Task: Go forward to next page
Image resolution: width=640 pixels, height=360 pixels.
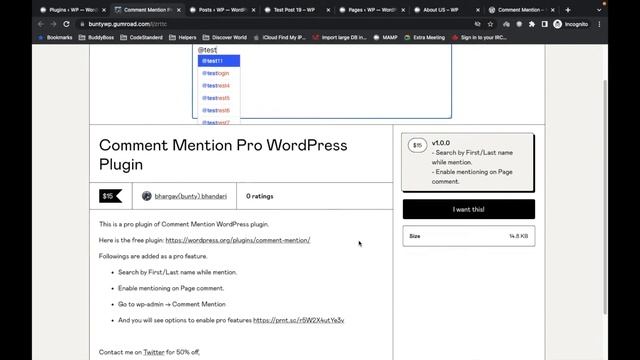Action: pyautogui.click(x=53, y=24)
